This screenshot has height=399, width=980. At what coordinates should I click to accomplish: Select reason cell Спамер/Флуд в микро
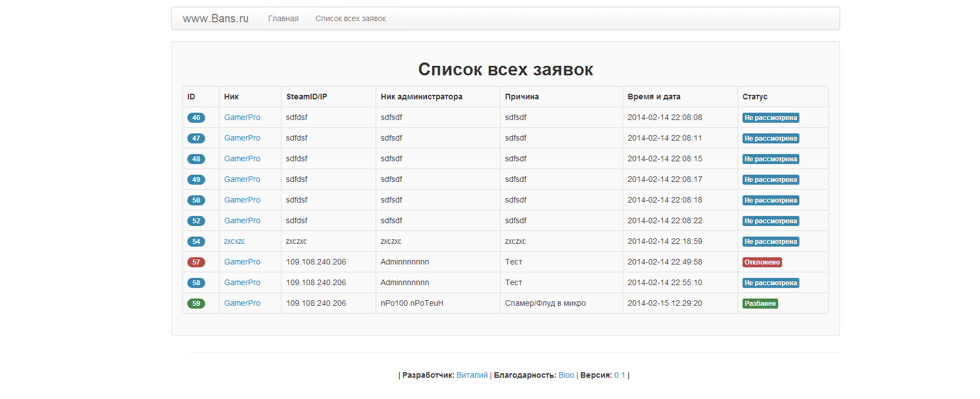point(545,303)
